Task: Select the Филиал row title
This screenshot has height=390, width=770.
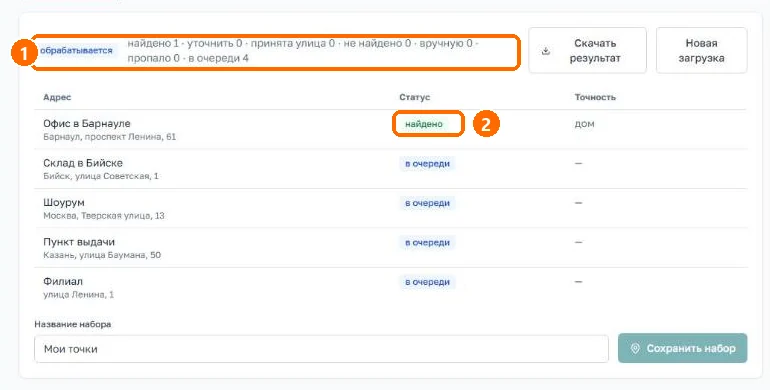Action: (x=63, y=281)
